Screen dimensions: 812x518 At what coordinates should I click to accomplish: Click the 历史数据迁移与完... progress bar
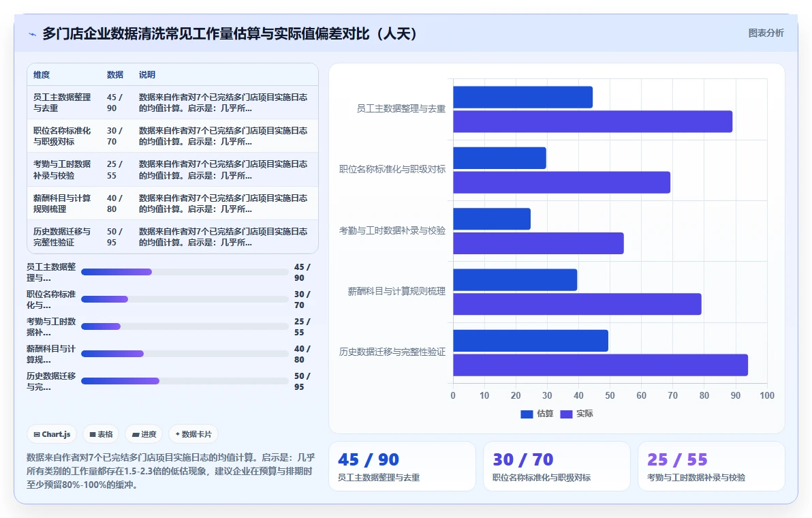pos(185,381)
